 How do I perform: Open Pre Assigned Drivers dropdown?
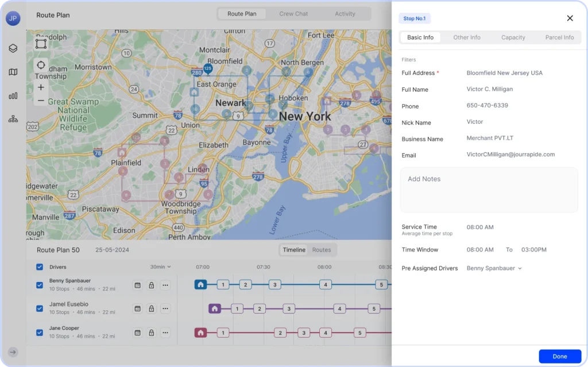pyautogui.click(x=494, y=268)
